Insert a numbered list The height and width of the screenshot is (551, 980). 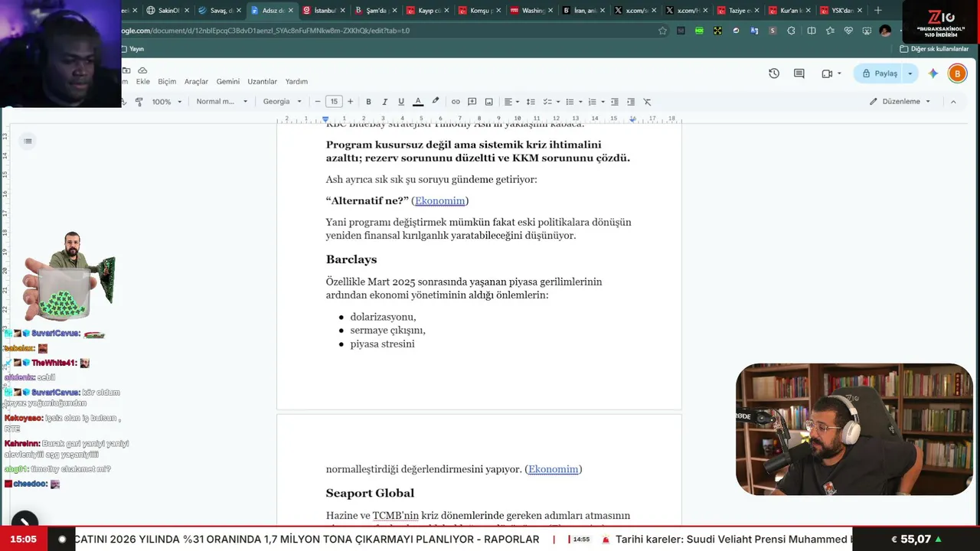coord(592,102)
